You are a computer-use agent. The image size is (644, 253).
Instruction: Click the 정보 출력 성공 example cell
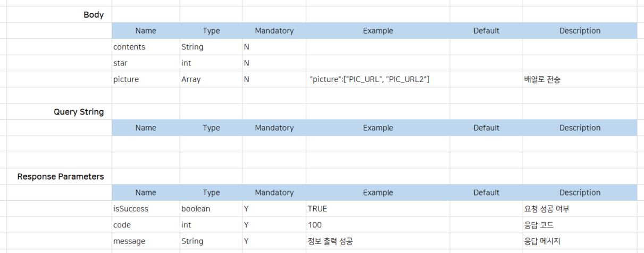tap(330, 241)
